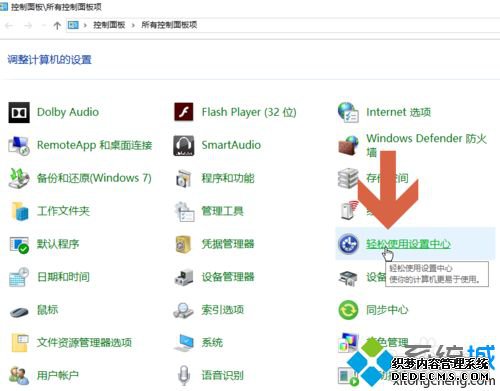Click the 用户帐户 users icon
500x391 pixels.
point(19,375)
